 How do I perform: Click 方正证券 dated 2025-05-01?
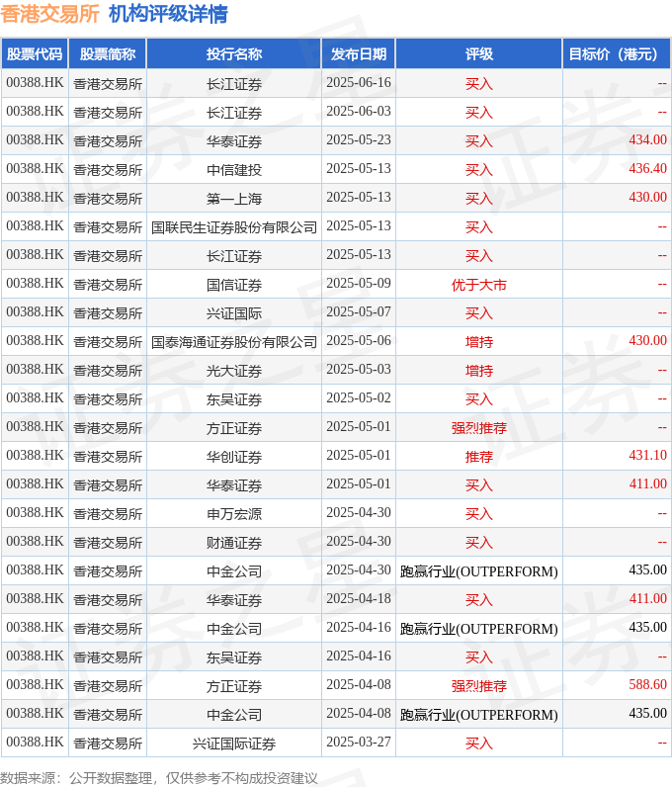tap(234, 428)
